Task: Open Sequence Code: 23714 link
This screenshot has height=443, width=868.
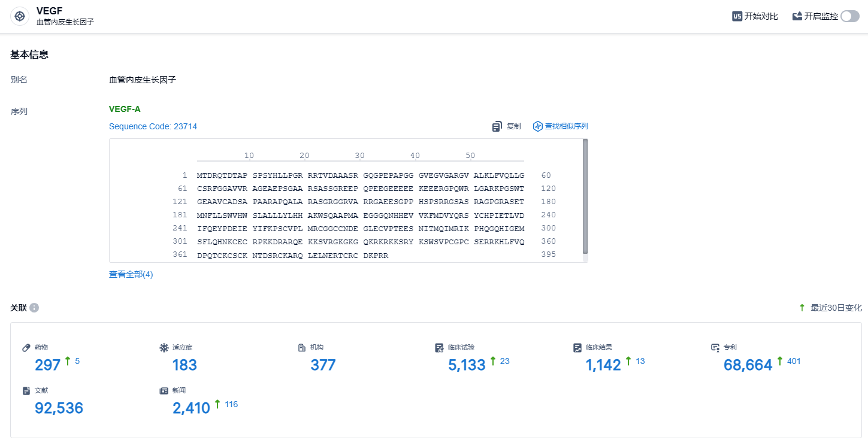Action: coord(153,126)
